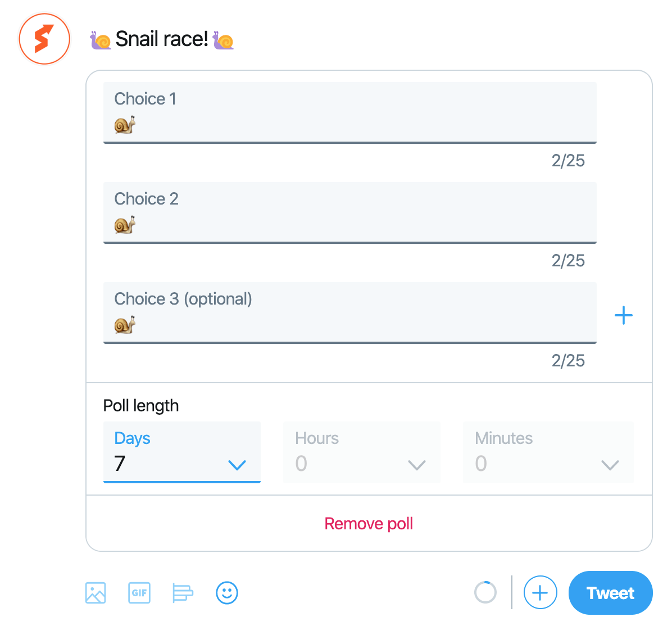
Task: Click the Snail race! tweet text
Action: tap(162, 39)
